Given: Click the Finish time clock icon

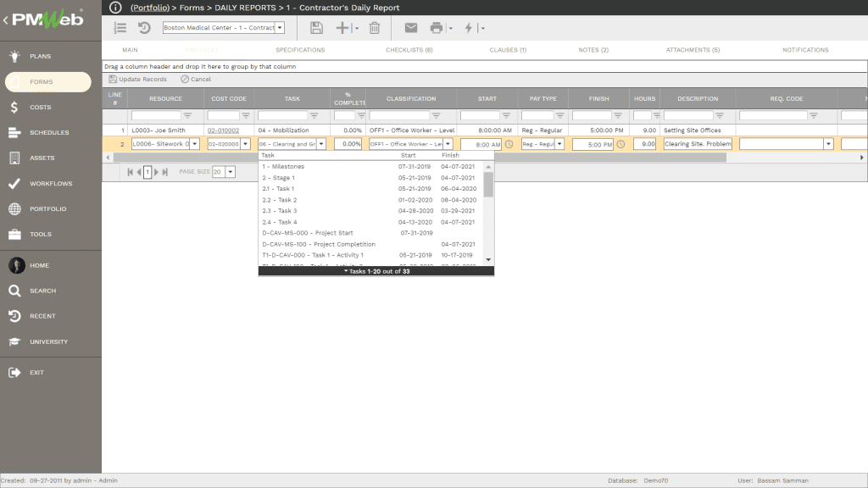Looking at the screenshot, I should tap(620, 144).
